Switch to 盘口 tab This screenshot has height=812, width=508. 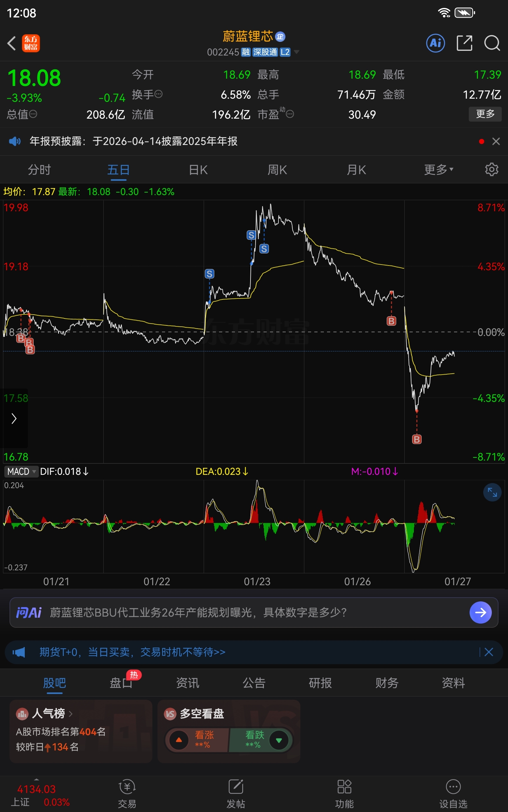point(121,683)
